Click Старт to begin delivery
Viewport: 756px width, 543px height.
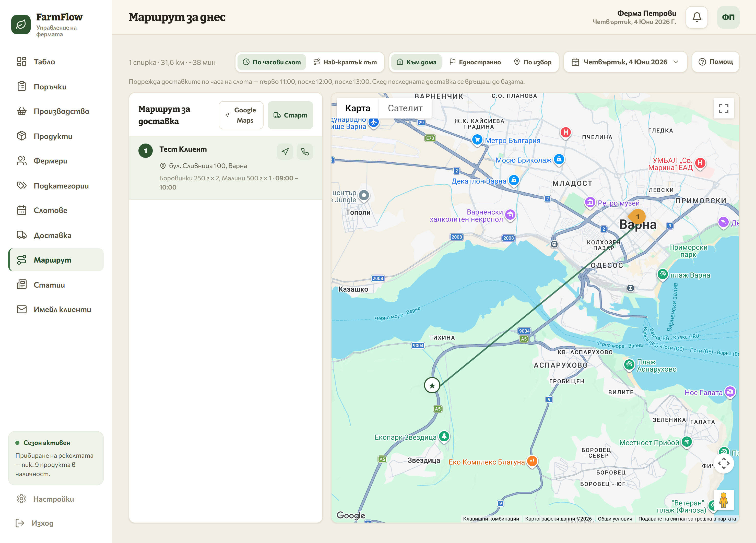[290, 115]
